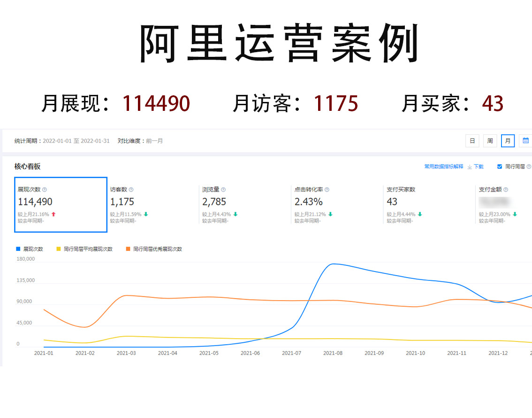Open help icon next to 同行同层
The width and height of the screenshot is (532, 418).
[529, 166]
